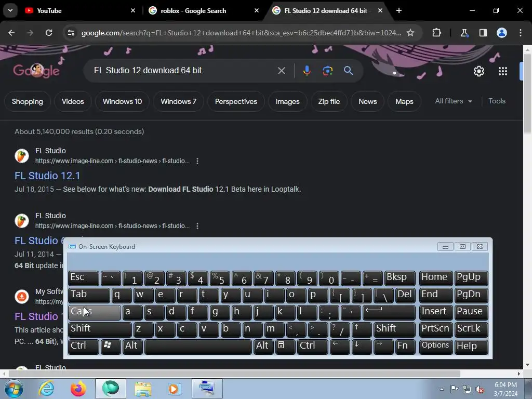Viewport: 532px width, 399px height.
Task: Click the Windows logo key on On-Screen Keyboard
Action: (111, 347)
